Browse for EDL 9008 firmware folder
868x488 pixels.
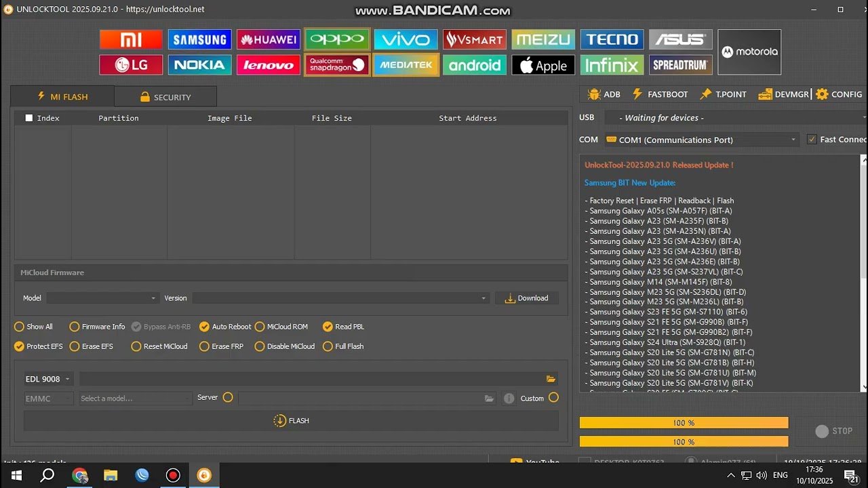click(551, 379)
